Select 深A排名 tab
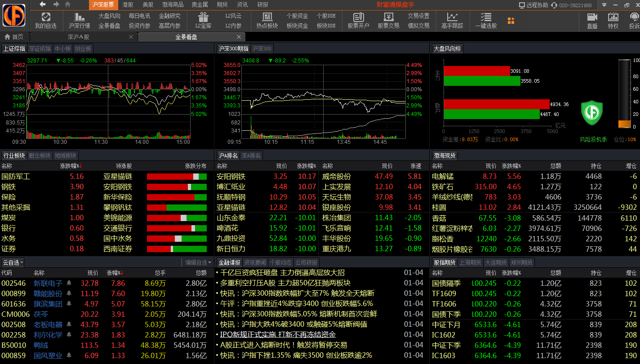 (x=251, y=155)
